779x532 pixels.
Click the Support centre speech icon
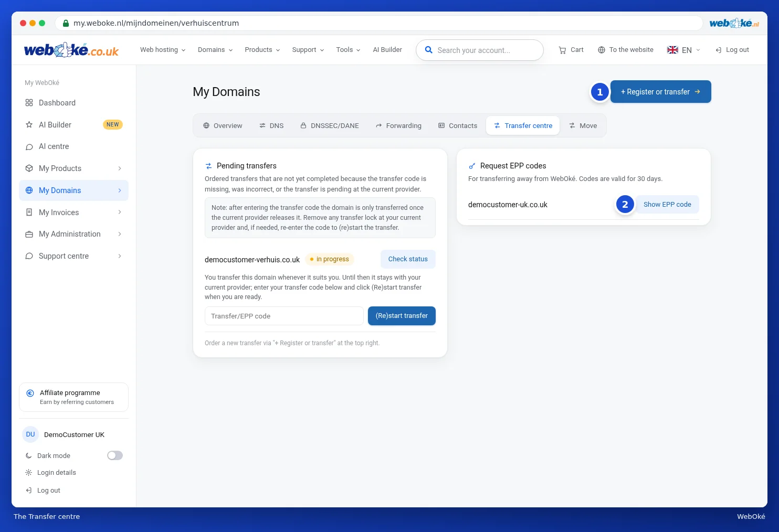(x=29, y=256)
